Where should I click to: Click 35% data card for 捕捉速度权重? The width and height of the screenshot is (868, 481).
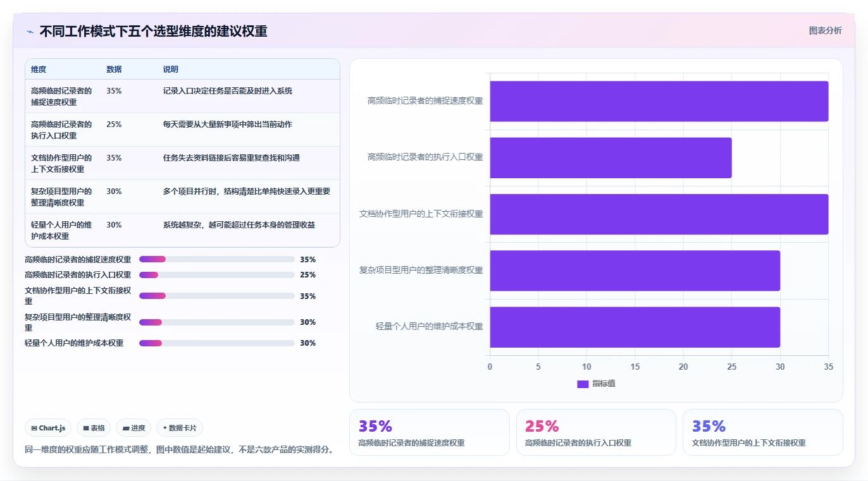pyautogui.click(x=429, y=432)
